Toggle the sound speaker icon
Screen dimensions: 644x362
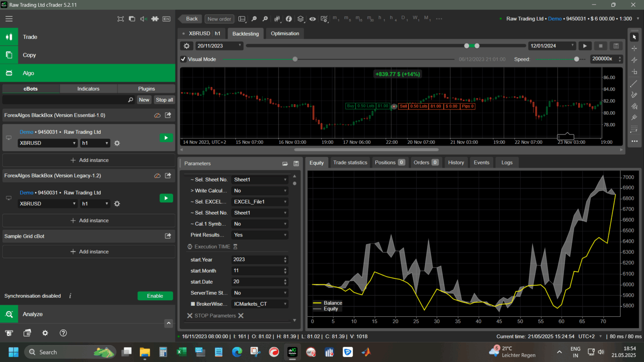tap(143, 19)
